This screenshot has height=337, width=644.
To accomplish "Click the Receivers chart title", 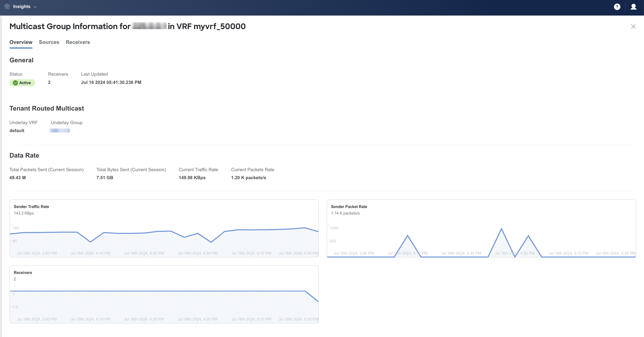I will click(23, 273).
